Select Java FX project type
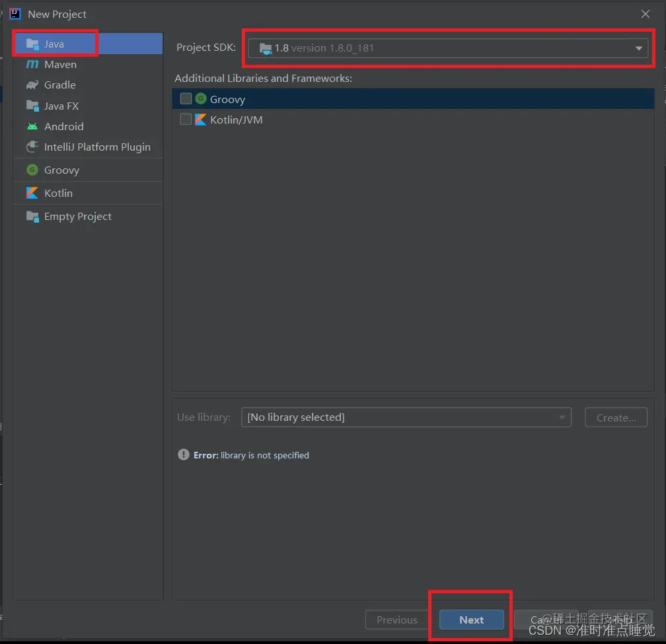 coord(88,106)
